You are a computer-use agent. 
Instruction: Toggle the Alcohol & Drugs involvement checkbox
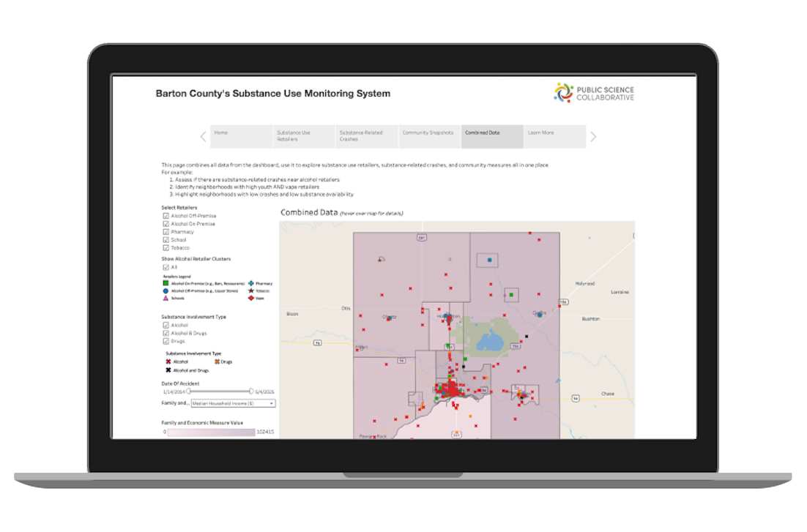click(x=166, y=333)
